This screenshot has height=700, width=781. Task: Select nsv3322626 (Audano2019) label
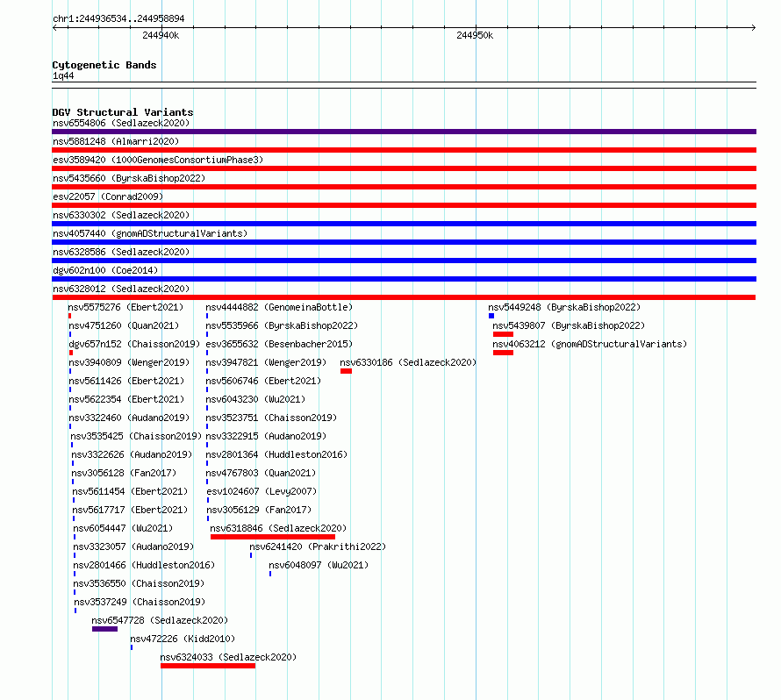[132, 454]
